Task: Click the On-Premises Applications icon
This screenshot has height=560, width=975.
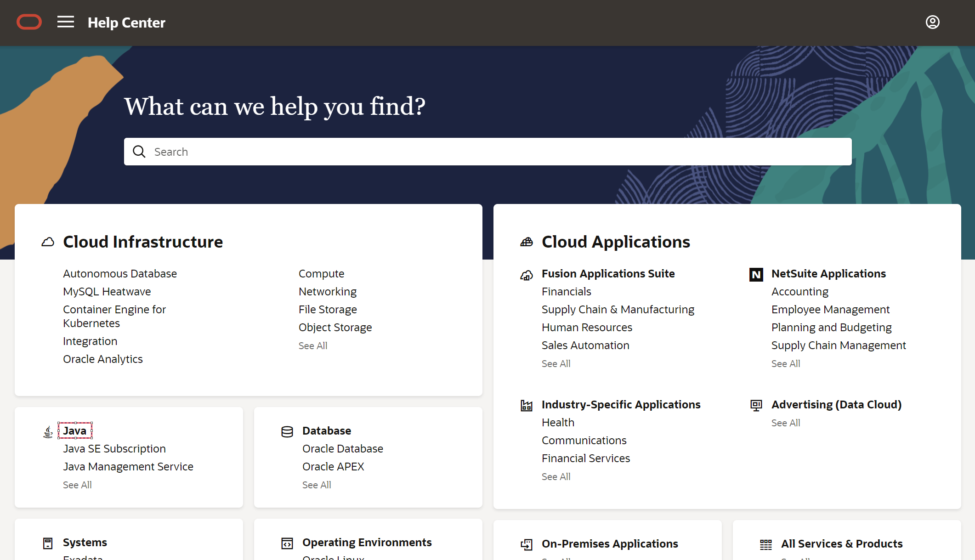Action: pyautogui.click(x=527, y=545)
